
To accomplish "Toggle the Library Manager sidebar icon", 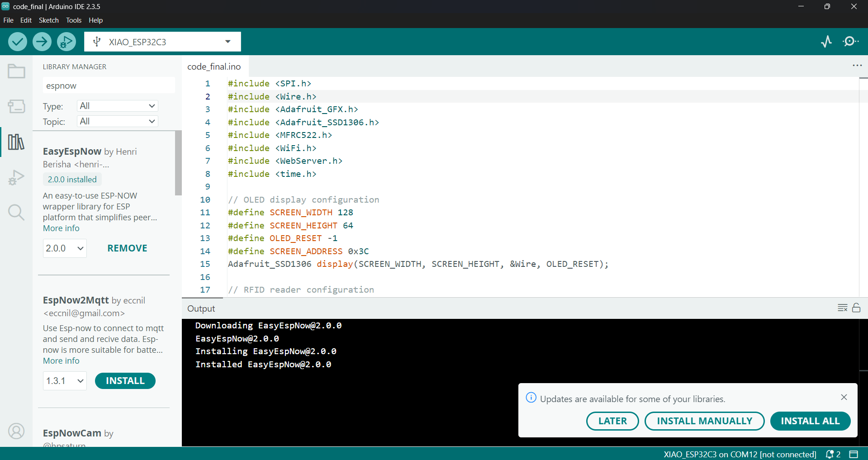I will click(16, 142).
